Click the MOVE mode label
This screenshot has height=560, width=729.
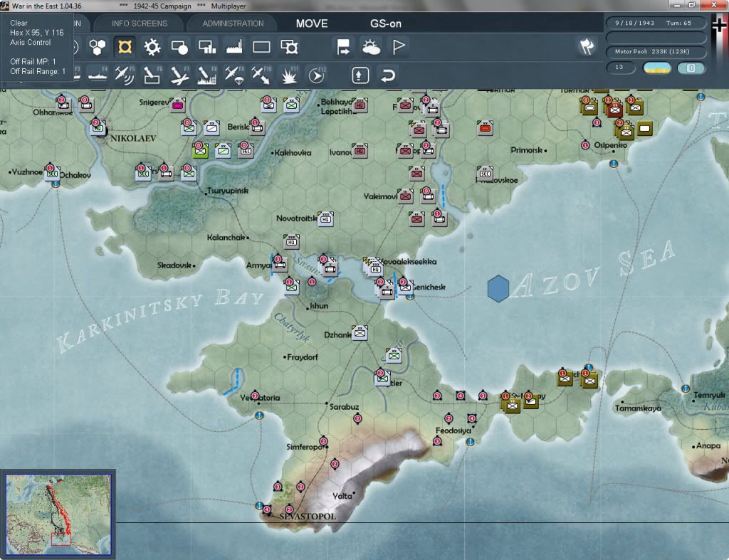[312, 23]
